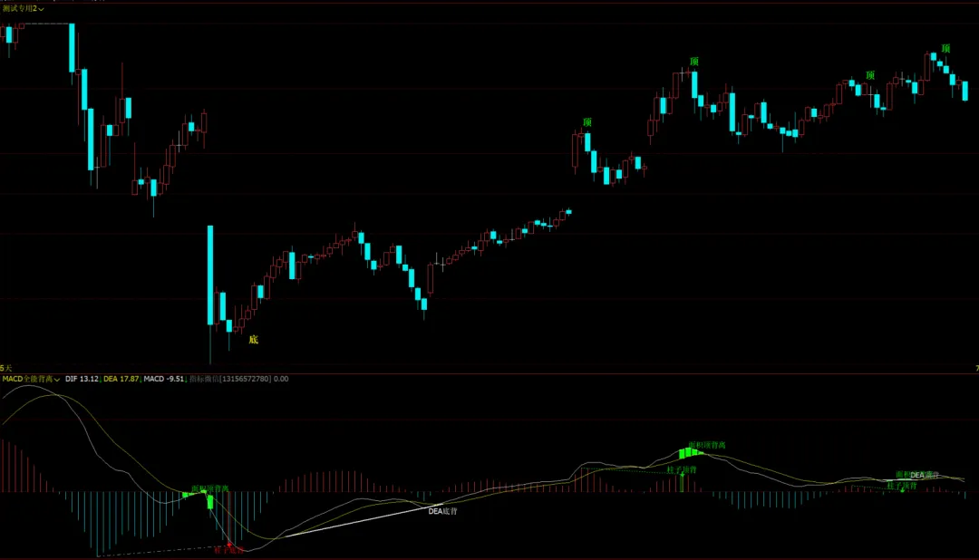Image resolution: width=979 pixels, height=560 pixels.
Task: Click the yellow 底 bottom signal label
Action: tap(254, 340)
